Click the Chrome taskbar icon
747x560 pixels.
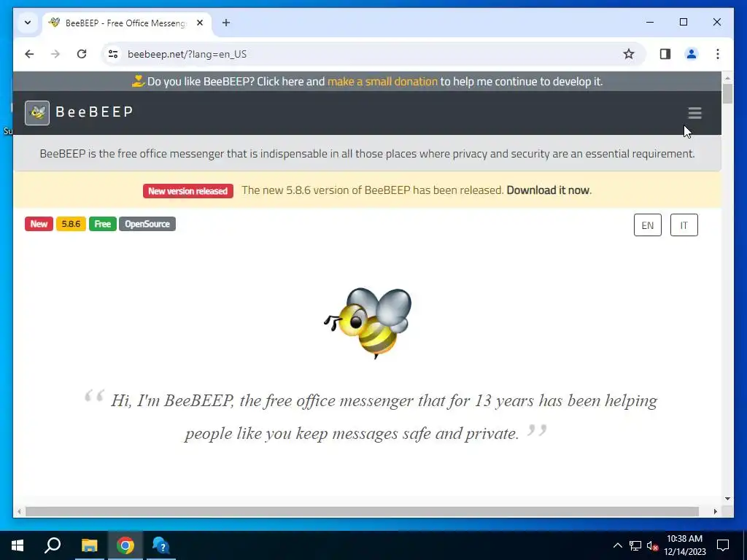tap(125, 545)
